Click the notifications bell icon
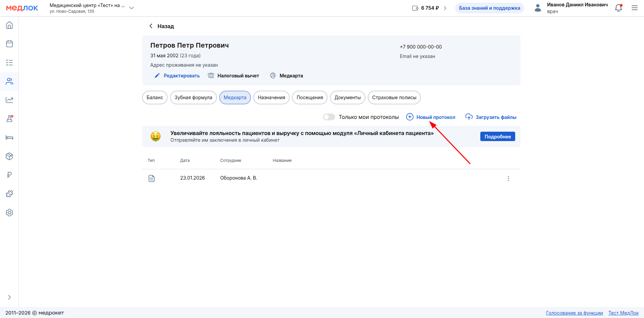Viewport: 644px width, 318px height. coord(619,8)
